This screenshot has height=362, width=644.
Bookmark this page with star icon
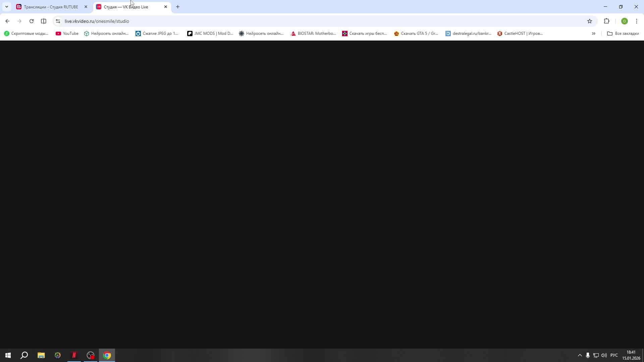click(x=590, y=21)
